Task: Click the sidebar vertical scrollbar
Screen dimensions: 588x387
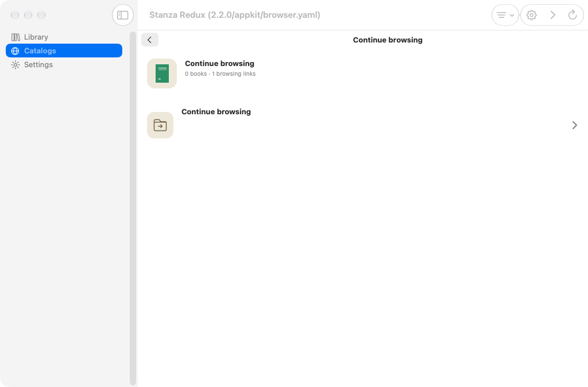Action: (x=133, y=208)
